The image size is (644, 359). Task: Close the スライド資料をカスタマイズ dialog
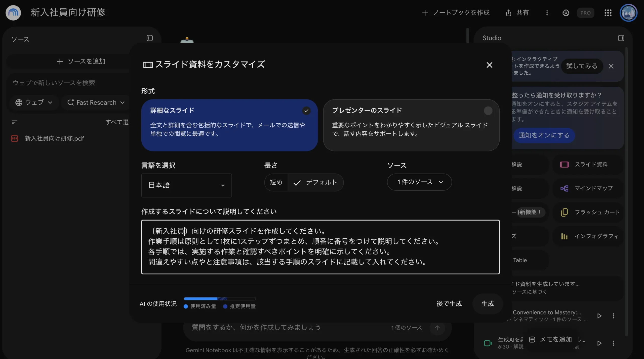pyautogui.click(x=489, y=65)
